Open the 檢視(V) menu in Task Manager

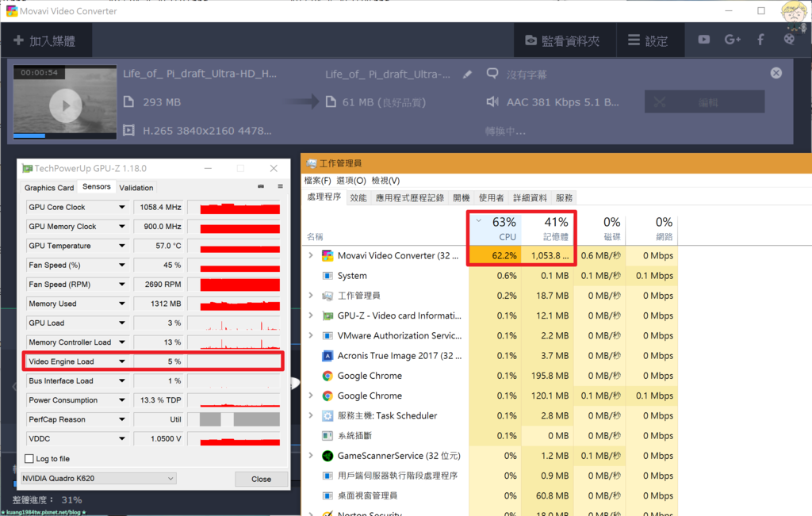(386, 180)
